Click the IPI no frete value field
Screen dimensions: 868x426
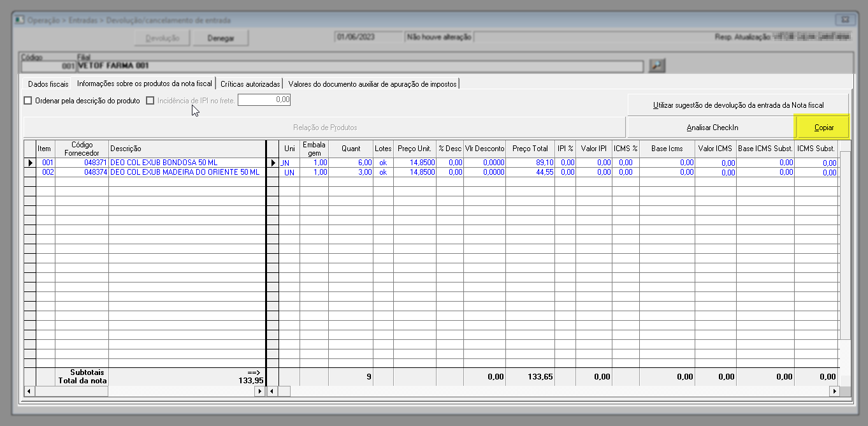[x=264, y=100]
